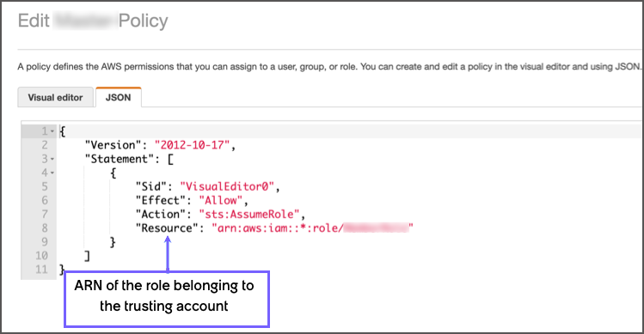Place cursor at closing brace on line 9
Viewport: 644px width, 334px height.
pos(113,241)
